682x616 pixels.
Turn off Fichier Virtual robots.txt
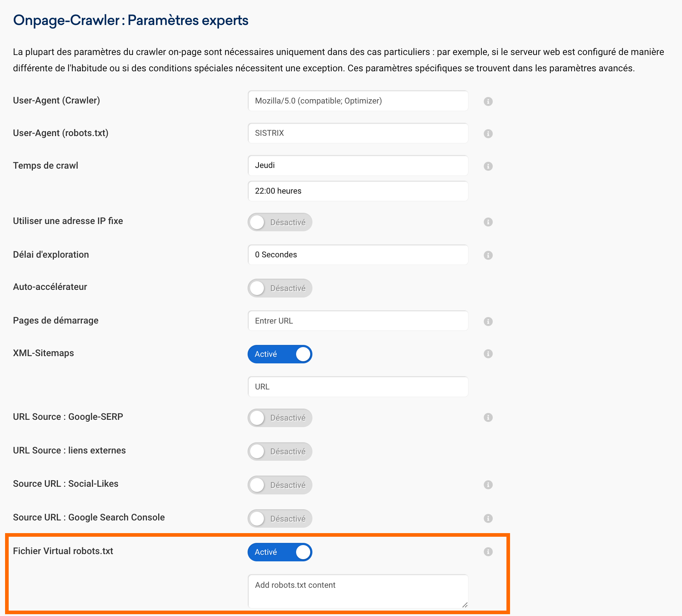pyautogui.click(x=280, y=552)
